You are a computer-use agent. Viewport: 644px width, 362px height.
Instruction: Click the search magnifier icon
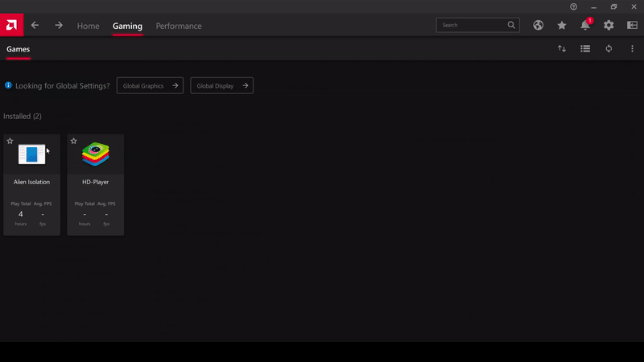511,25
